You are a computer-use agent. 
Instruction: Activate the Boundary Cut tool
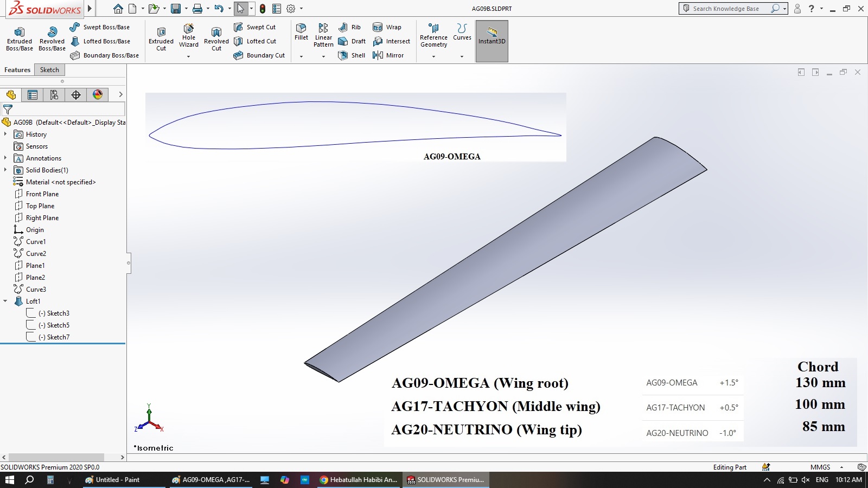click(x=259, y=55)
